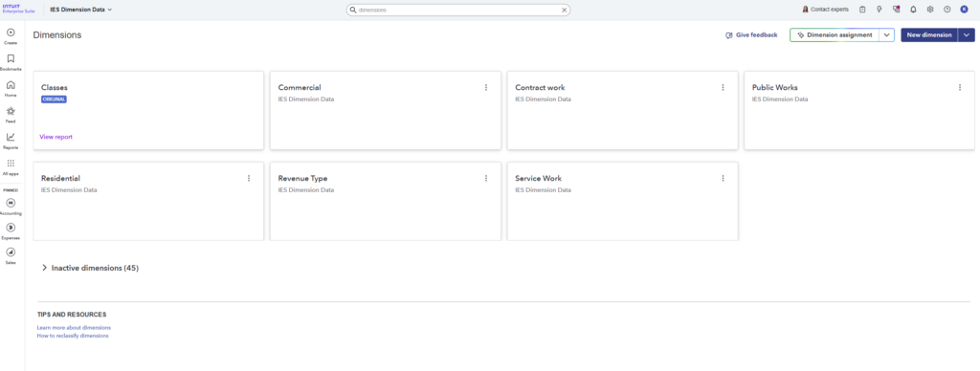The height and width of the screenshot is (371, 980).
Task: Click the lightning bolt icon in the header
Action: 880,10
